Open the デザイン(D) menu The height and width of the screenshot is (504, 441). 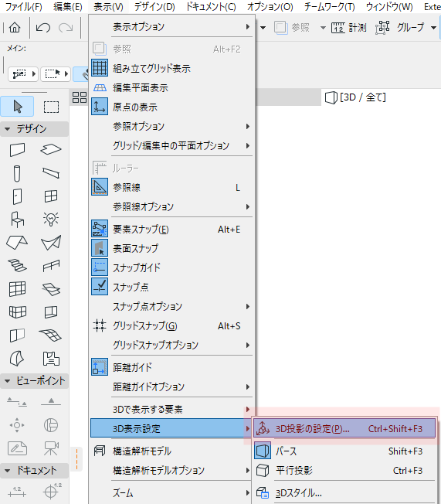pyautogui.click(x=154, y=6)
